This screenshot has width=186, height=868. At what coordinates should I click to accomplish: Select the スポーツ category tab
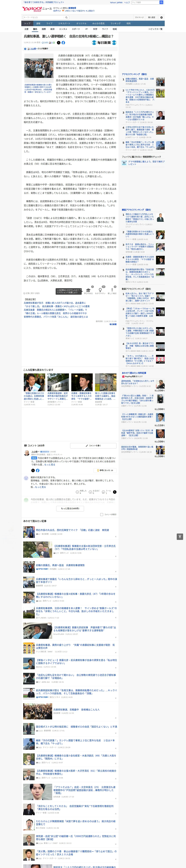(76, 29)
